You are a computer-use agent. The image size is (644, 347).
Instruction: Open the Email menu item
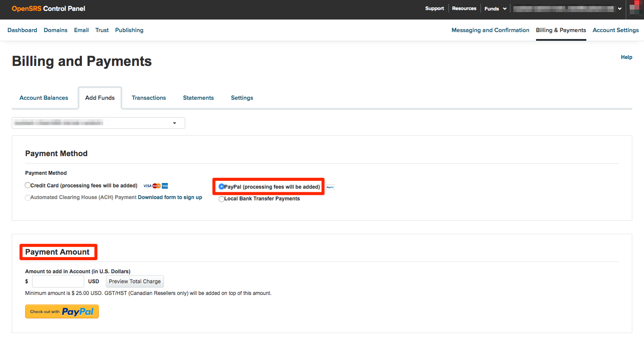coord(82,30)
